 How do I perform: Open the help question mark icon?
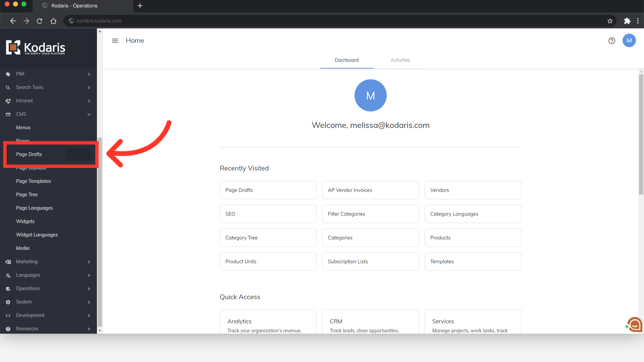(x=612, y=41)
